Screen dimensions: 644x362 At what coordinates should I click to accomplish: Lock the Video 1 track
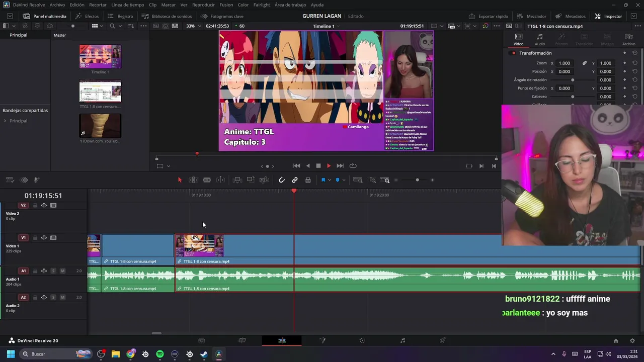tap(35, 238)
